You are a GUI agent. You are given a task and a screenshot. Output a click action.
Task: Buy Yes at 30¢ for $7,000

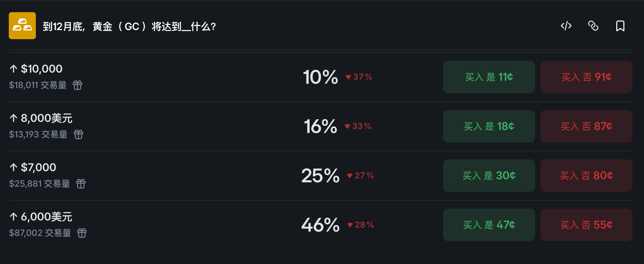489,176
